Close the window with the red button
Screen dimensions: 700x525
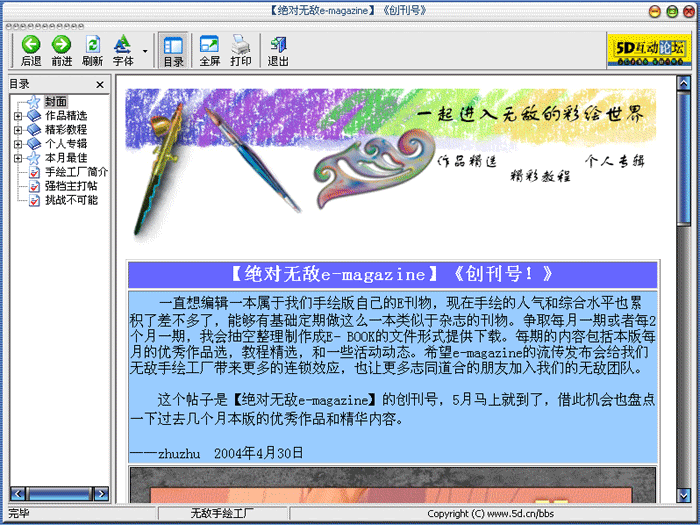point(689,11)
